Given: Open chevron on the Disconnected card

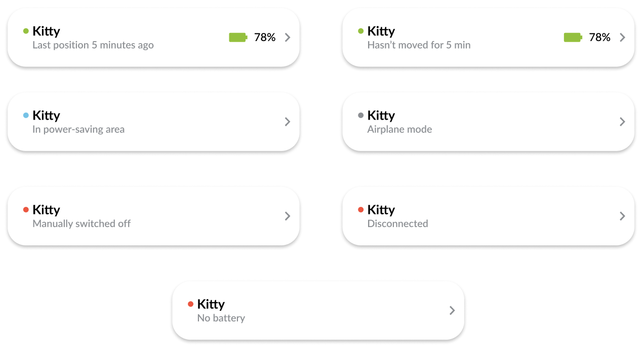Looking at the screenshot, I should click(622, 216).
